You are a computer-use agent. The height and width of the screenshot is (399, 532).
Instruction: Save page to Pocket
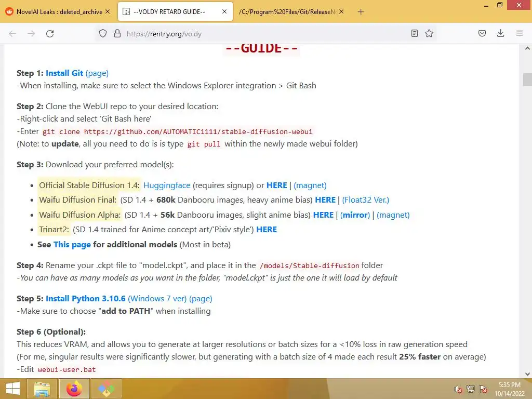(482, 33)
